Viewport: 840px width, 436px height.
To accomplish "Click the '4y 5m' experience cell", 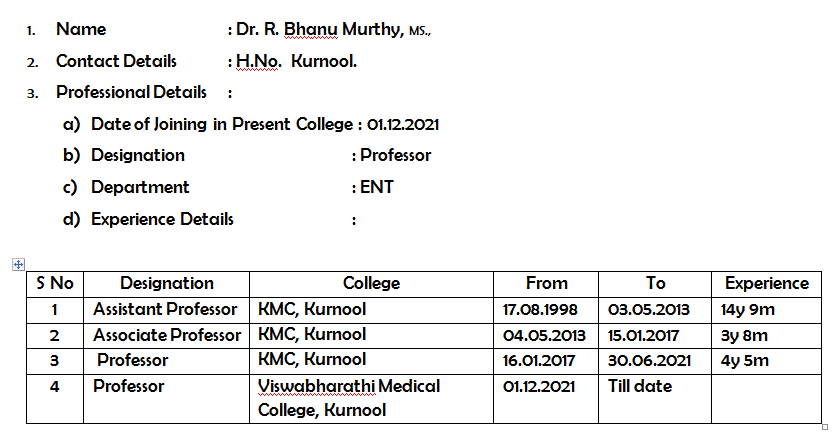I will 767,361.
